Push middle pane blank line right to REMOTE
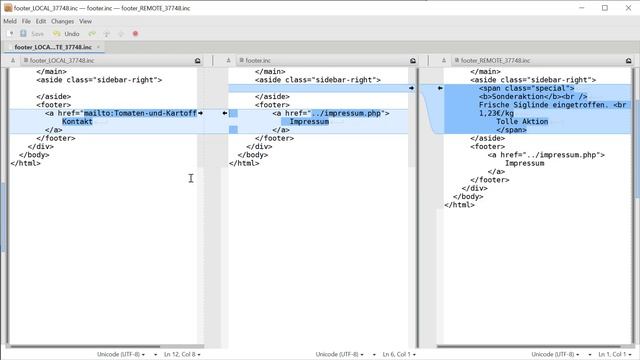Image resolution: width=640 pixels, height=360 pixels. point(411,88)
